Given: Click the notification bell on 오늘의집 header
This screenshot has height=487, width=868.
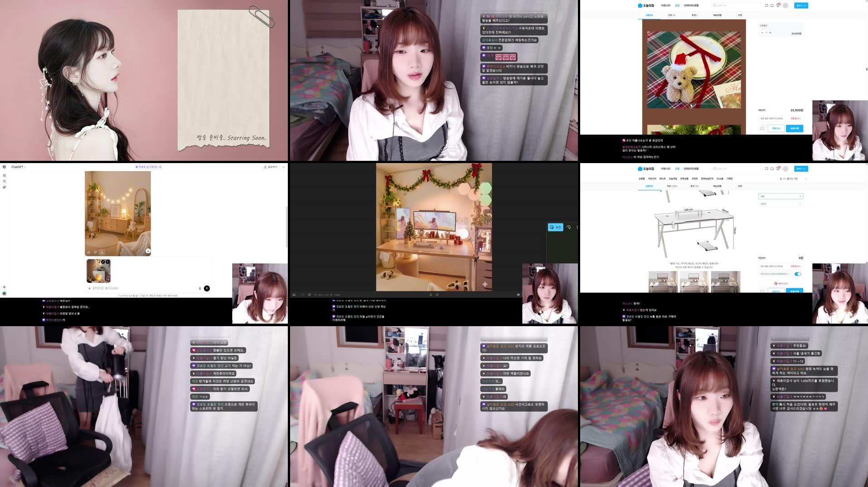Looking at the screenshot, I should pyautogui.click(x=772, y=5).
